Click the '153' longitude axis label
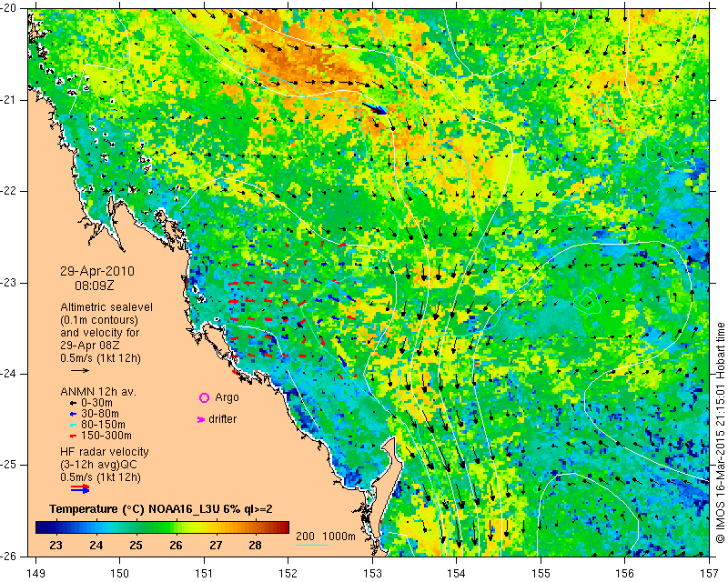Image resolution: width=728 pixels, height=582 pixels. coord(372,574)
